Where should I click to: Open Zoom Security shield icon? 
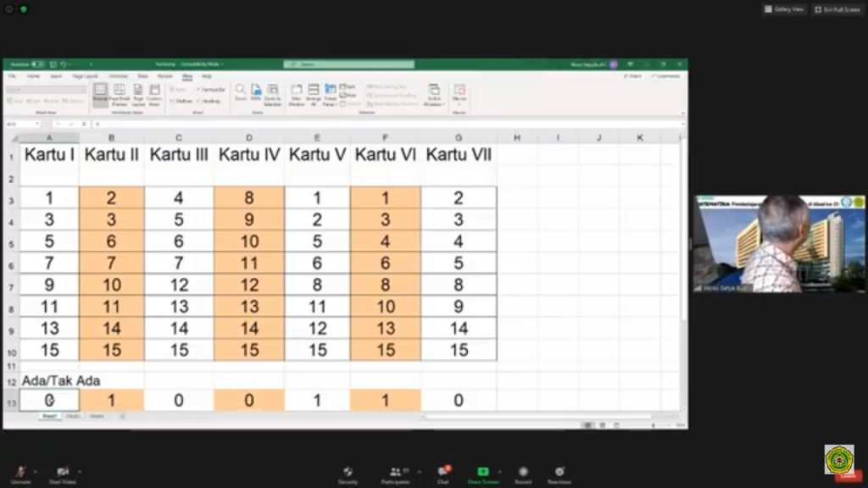coord(348,474)
